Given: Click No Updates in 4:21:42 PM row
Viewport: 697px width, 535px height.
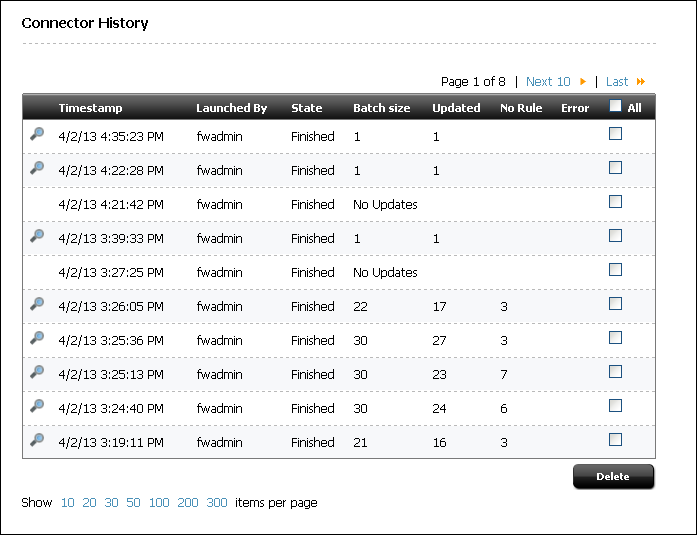Looking at the screenshot, I should coord(385,204).
